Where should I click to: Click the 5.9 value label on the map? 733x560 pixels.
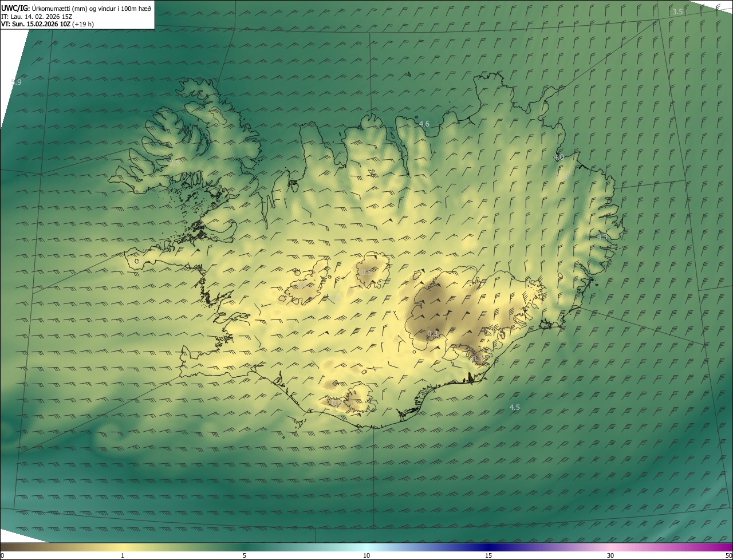pyautogui.click(x=16, y=82)
